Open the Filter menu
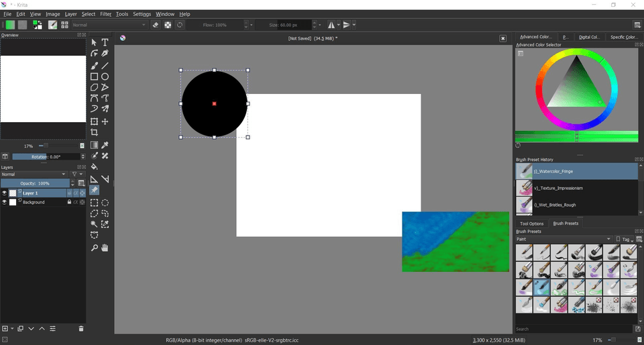 (x=106, y=13)
